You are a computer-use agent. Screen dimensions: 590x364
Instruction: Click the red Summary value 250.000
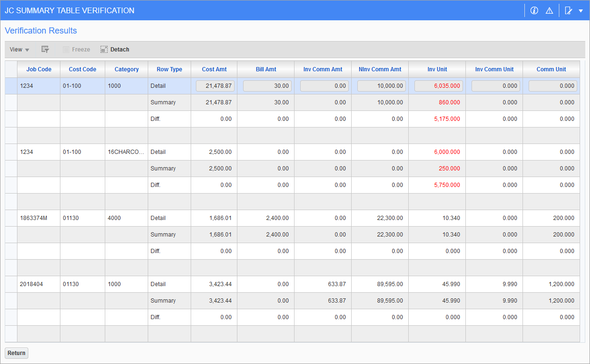[x=449, y=169]
